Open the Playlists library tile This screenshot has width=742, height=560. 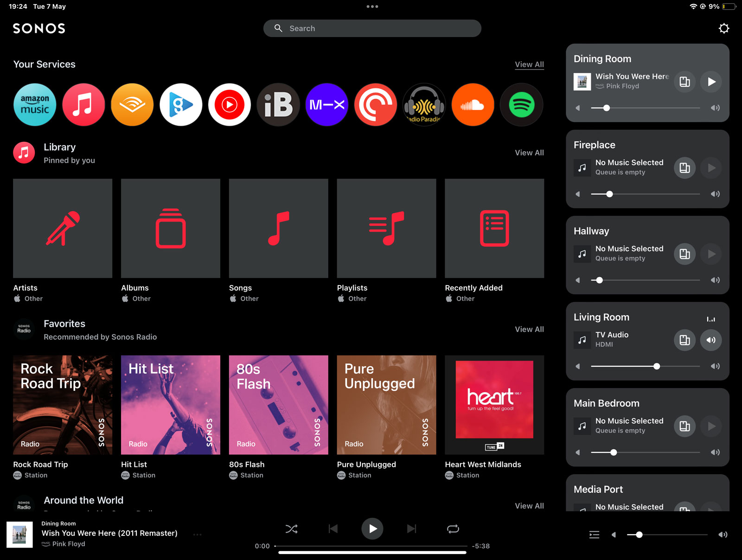[387, 229]
